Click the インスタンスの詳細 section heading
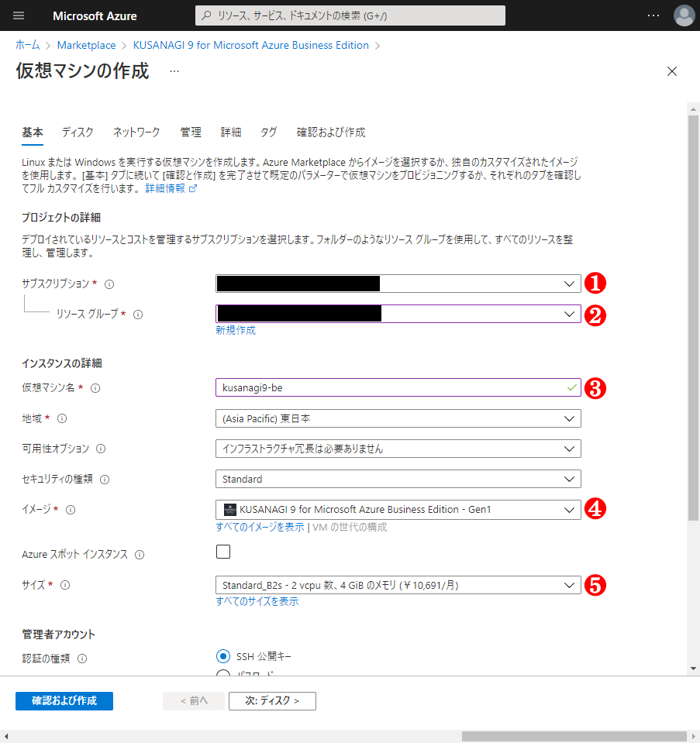The image size is (700, 743). pyautogui.click(x=62, y=363)
